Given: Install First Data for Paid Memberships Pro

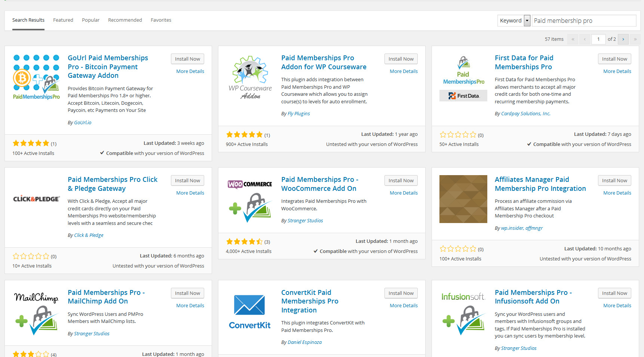Looking at the screenshot, I should click(614, 59).
